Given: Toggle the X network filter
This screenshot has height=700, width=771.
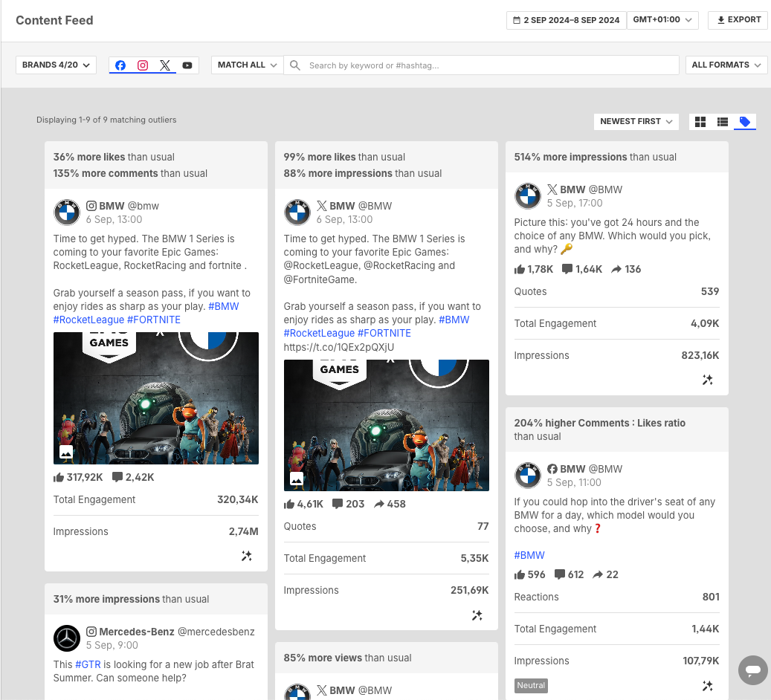Looking at the screenshot, I should pos(165,65).
